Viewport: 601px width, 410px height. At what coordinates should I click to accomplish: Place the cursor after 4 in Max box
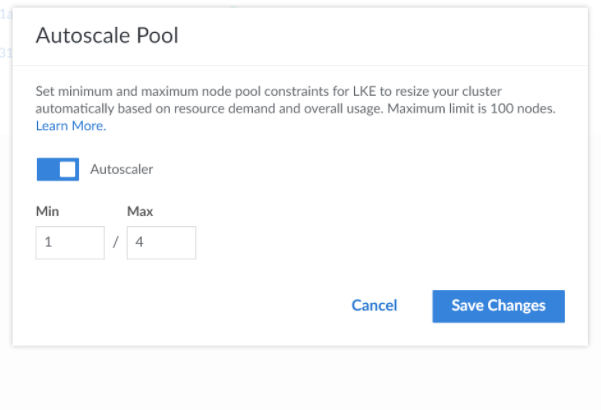coord(145,243)
